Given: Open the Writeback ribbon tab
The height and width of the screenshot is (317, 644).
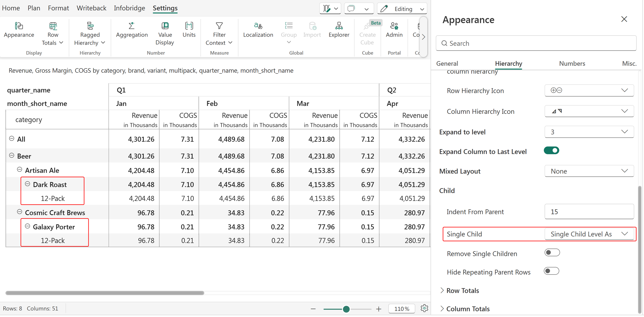Looking at the screenshot, I should coord(91,8).
